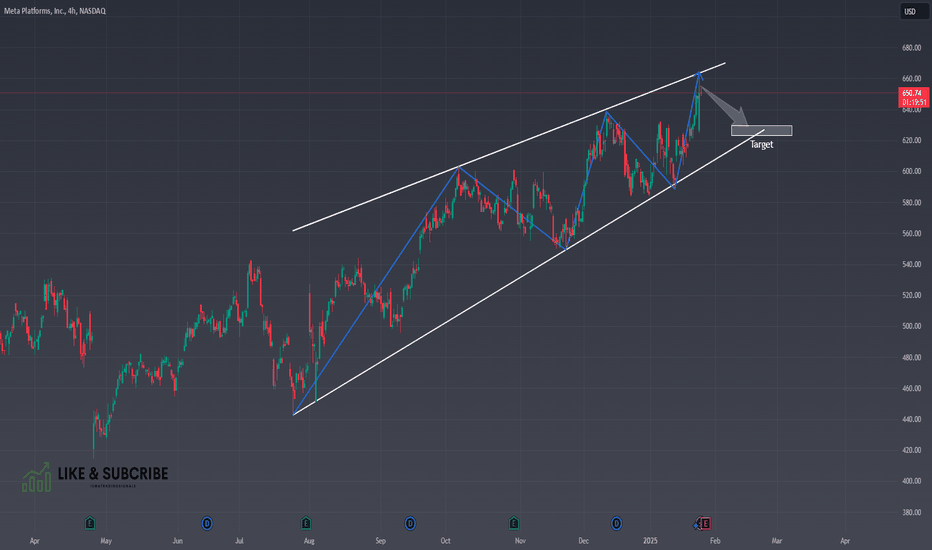Open the USD currency selector

pyautogui.click(x=914, y=11)
